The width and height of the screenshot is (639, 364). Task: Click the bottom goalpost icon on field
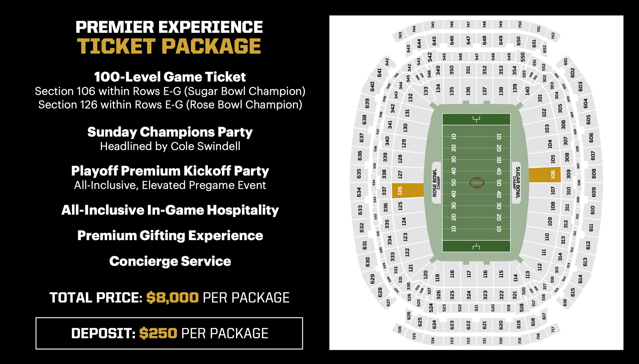click(x=476, y=246)
